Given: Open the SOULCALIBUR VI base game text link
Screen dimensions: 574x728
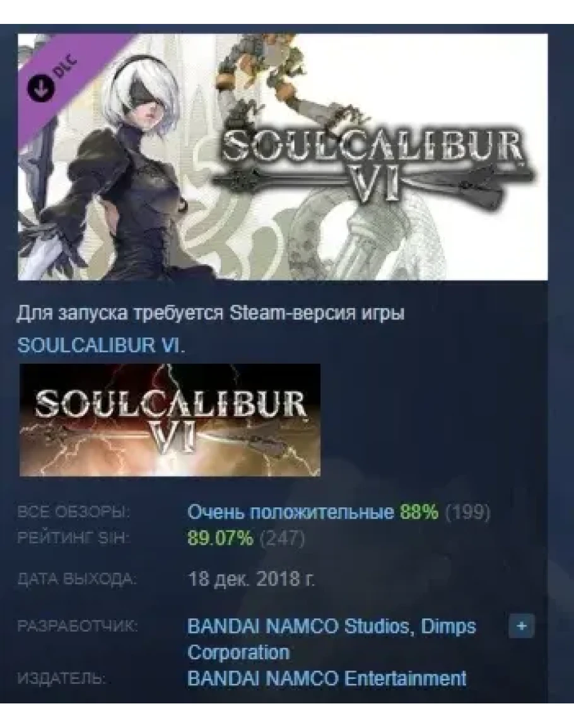Looking at the screenshot, I should click(101, 345).
